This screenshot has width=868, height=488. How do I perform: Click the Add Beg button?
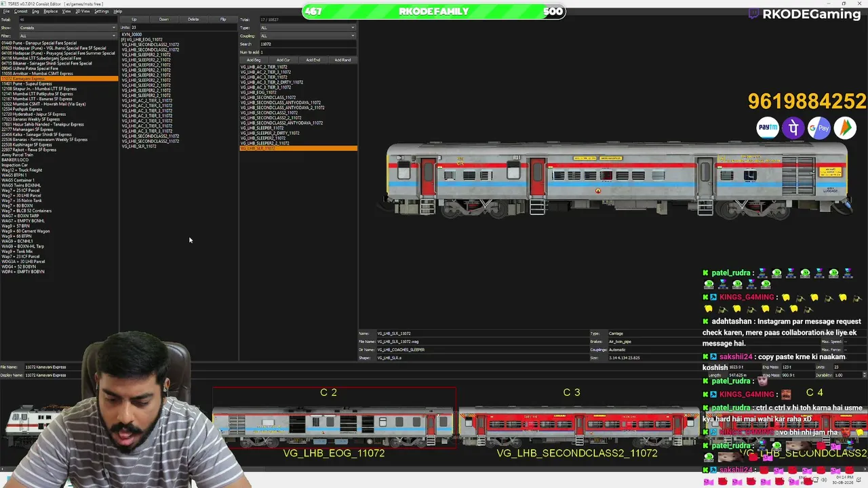pyautogui.click(x=254, y=60)
